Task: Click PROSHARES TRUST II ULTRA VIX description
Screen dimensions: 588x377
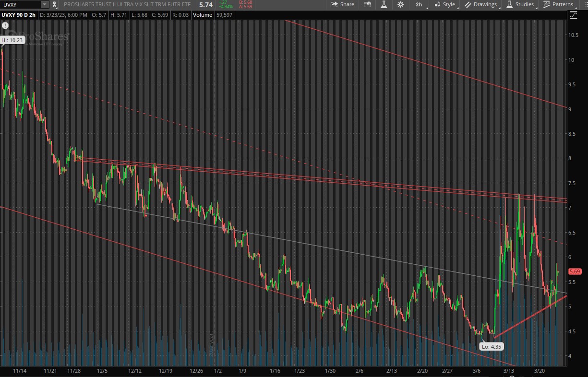Action: click(128, 4)
